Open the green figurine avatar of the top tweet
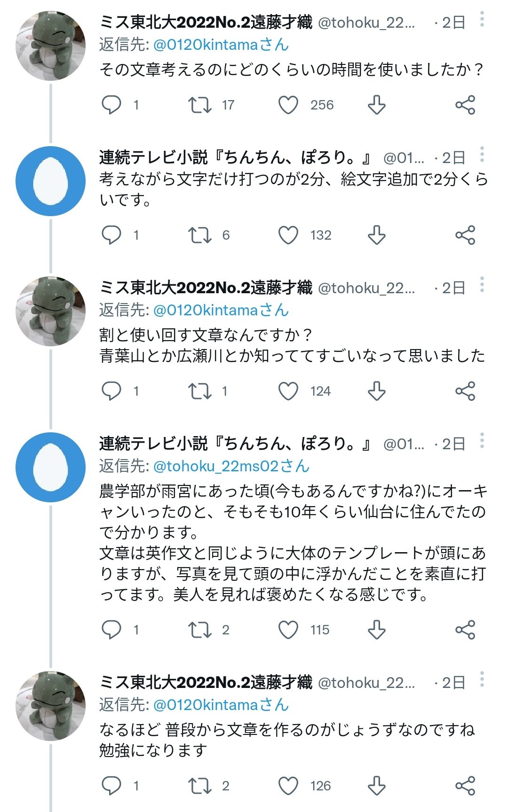This screenshot has width=508, height=812. [x=50, y=46]
